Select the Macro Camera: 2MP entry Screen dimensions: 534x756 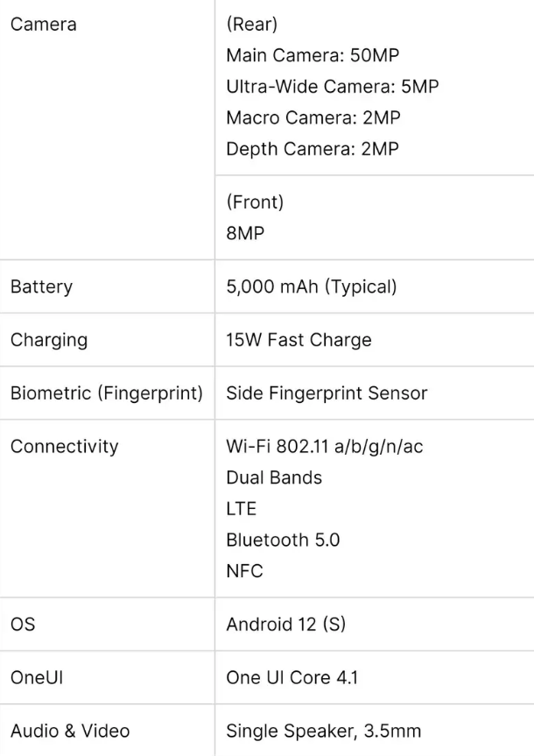pyautogui.click(x=313, y=117)
